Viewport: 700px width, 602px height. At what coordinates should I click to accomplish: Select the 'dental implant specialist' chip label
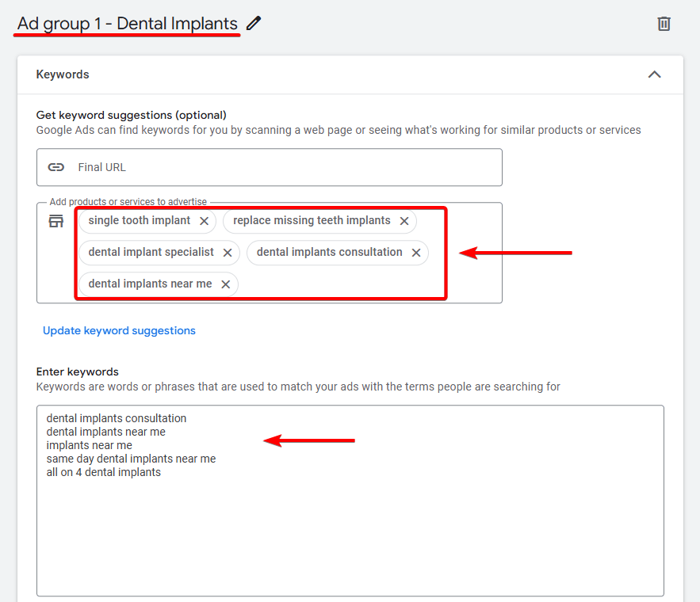click(151, 252)
